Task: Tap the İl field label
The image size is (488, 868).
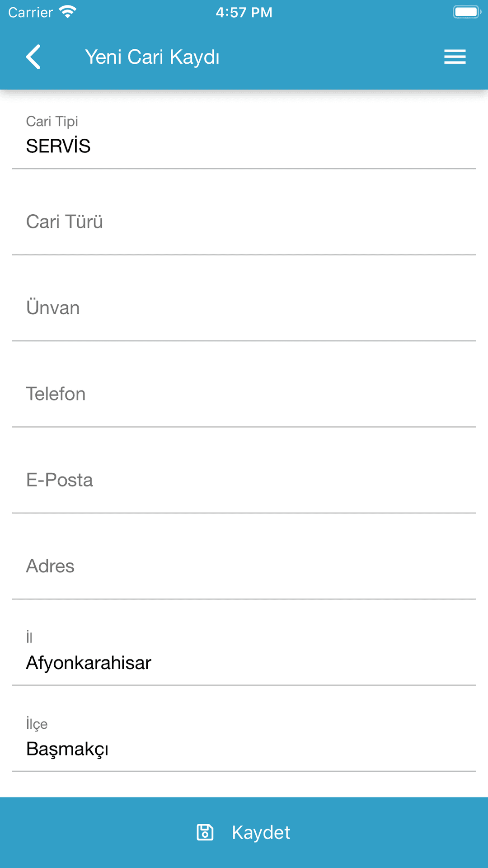Action: click(x=29, y=637)
